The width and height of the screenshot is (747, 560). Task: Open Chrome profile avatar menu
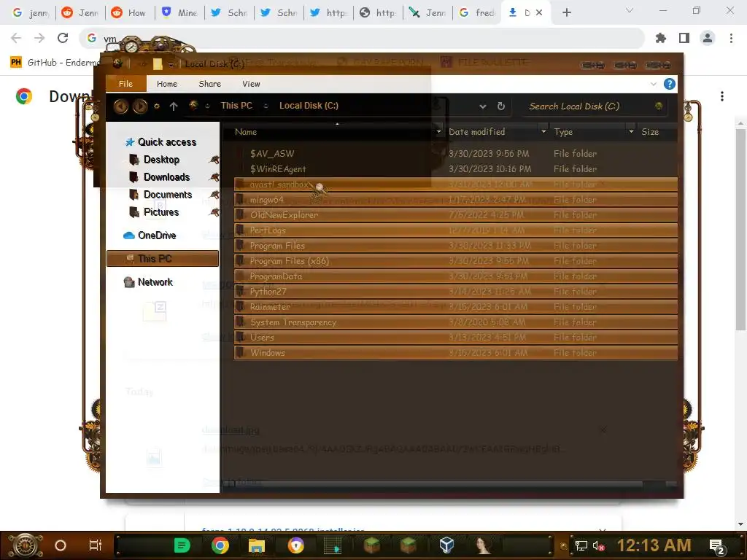[708, 38]
